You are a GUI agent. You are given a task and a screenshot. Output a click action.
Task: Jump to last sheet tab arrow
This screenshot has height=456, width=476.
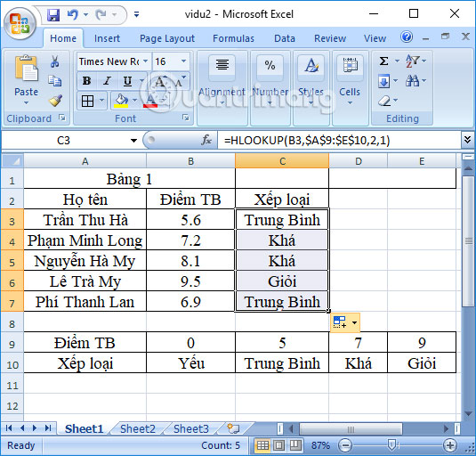point(48,428)
